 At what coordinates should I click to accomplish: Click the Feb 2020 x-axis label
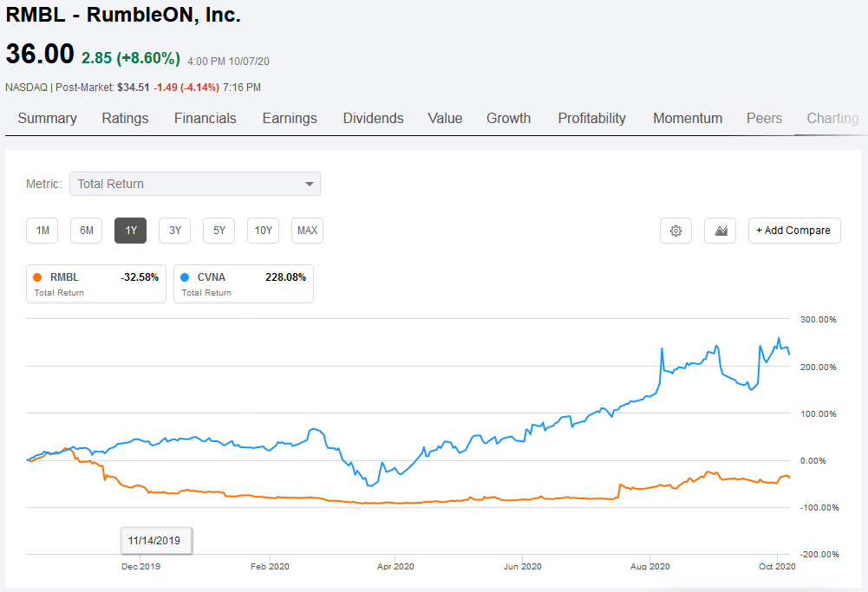click(270, 567)
